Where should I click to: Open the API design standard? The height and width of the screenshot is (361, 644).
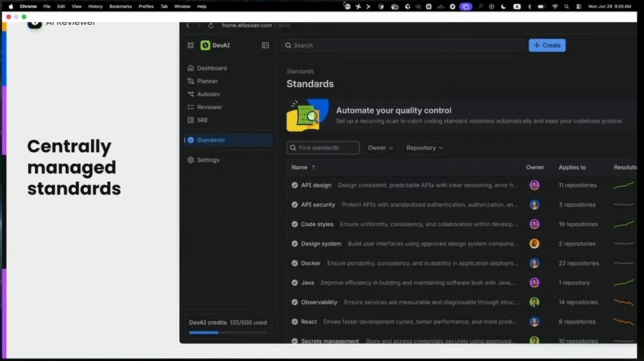coord(316,185)
